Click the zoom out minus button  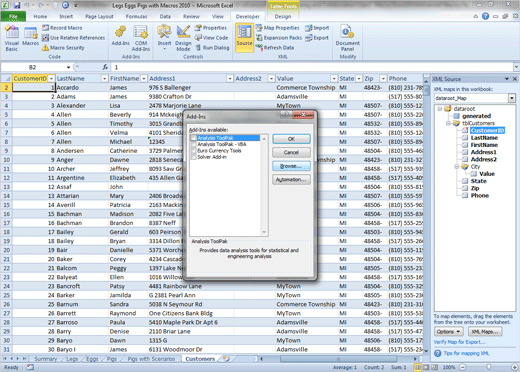click(463, 367)
